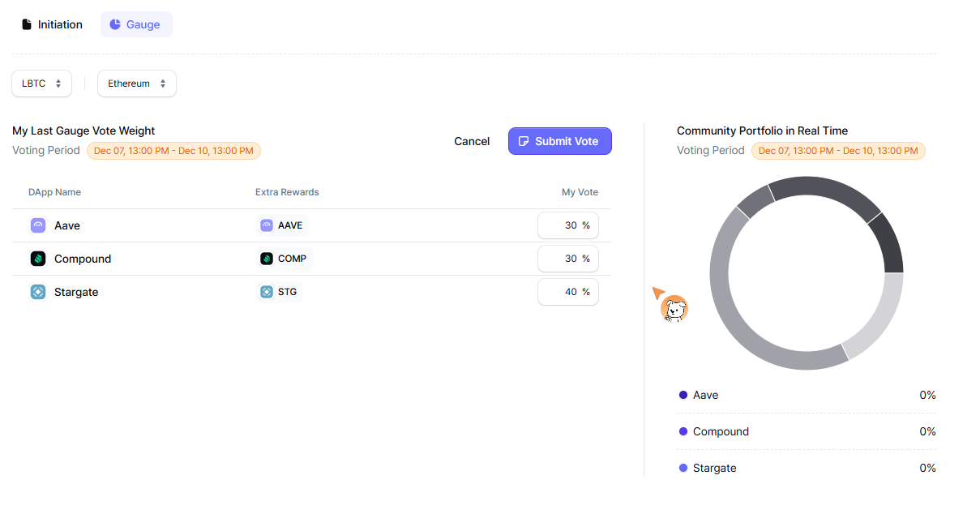Open the Ethereum network dropdown
The width and height of the screenshot is (980, 514).
point(136,84)
